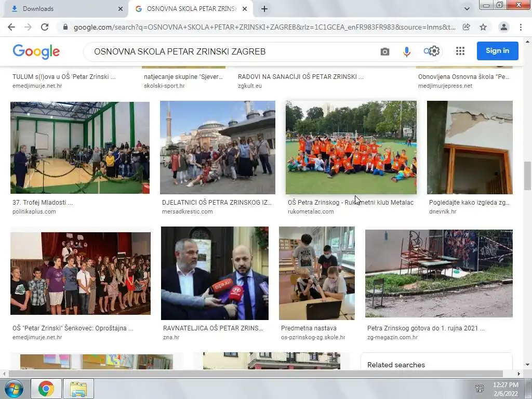532x399 pixels.
Task: Click the Google logo
Action: tap(36, 51)
